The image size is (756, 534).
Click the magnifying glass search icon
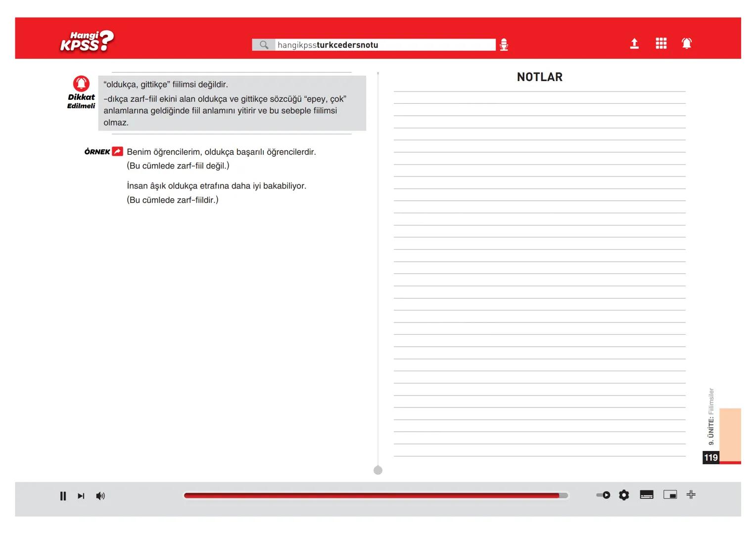[264, 45]
